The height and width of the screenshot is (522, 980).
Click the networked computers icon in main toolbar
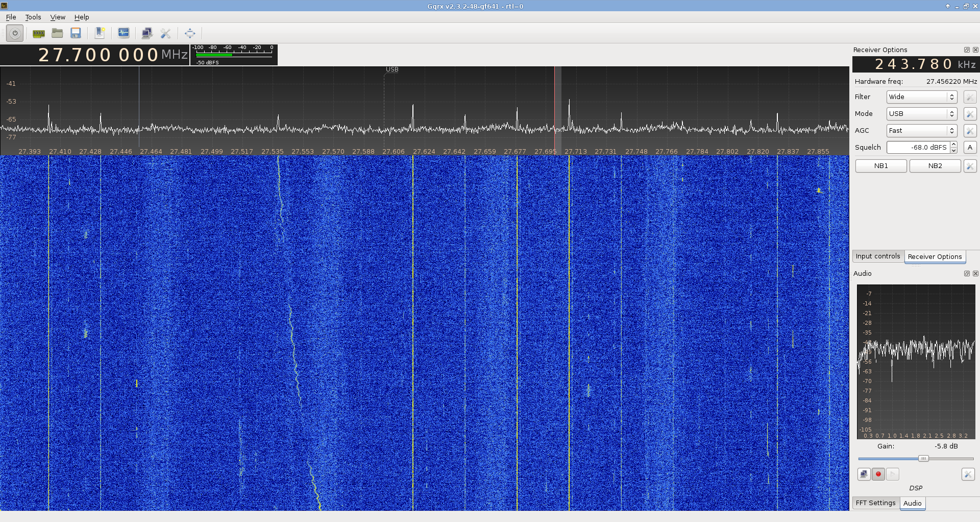tap(147, 33)
